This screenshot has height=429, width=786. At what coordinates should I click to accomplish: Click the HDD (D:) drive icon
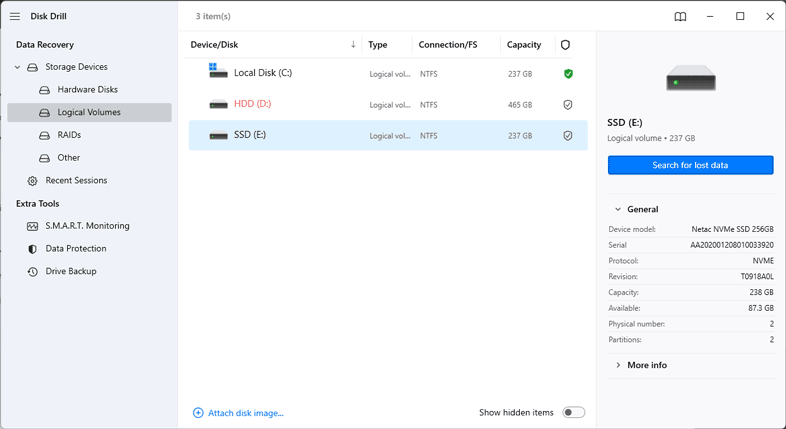pos(219,105)
